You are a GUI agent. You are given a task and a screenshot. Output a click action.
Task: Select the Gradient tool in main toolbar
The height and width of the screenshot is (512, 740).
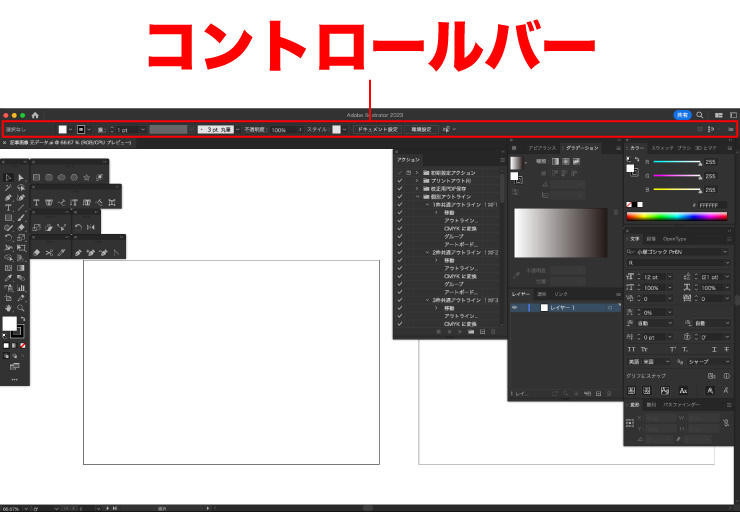(21, 268)
